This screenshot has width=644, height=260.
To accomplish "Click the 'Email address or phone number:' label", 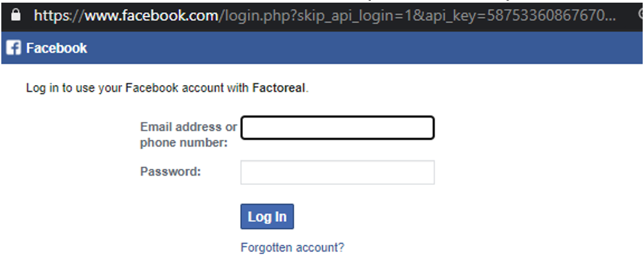I will point(189,135).
